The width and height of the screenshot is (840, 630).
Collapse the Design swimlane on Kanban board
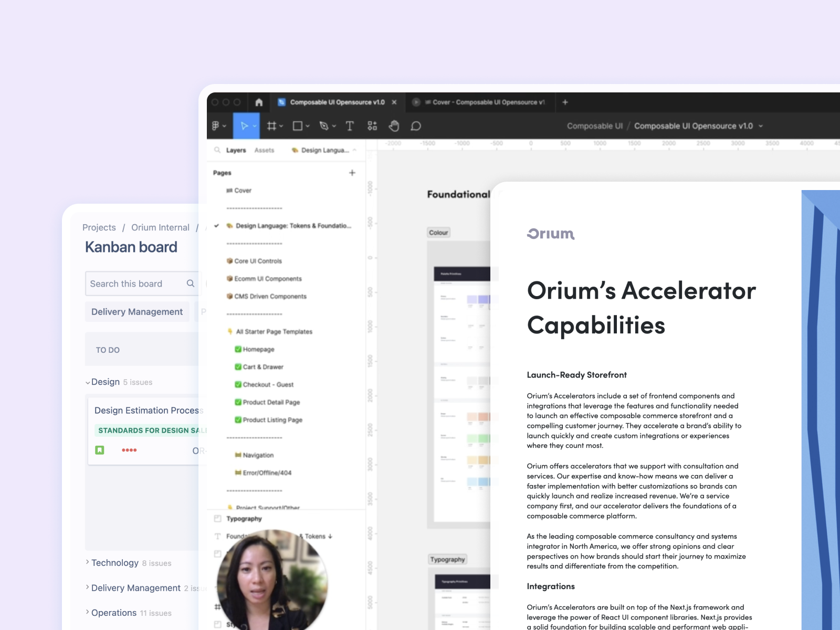88,383
